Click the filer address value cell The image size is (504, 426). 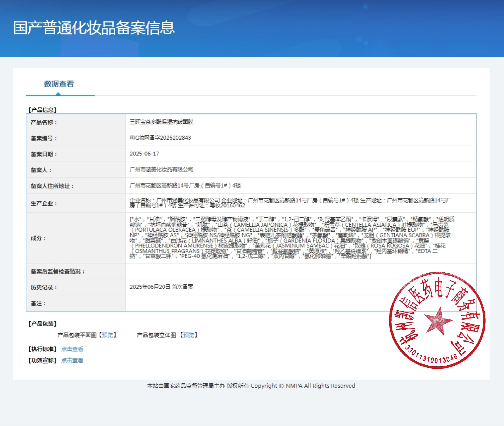coord(185,186)
